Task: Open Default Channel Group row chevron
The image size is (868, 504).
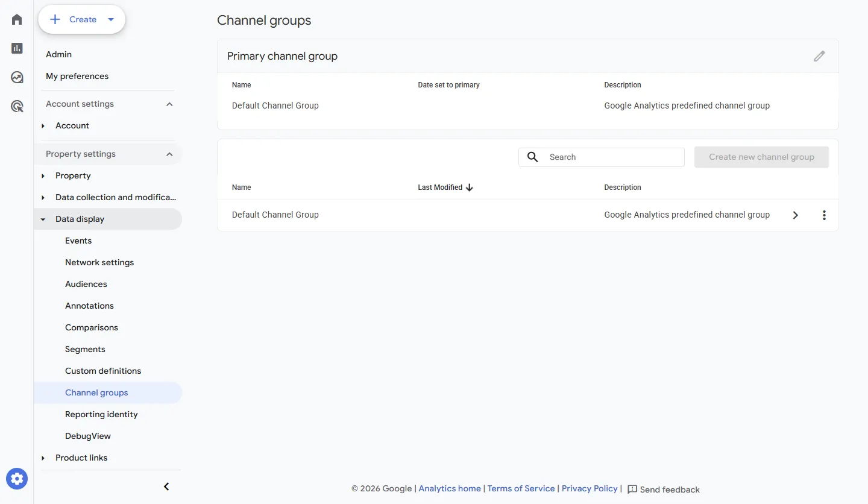Action: (x=796, y=215)
